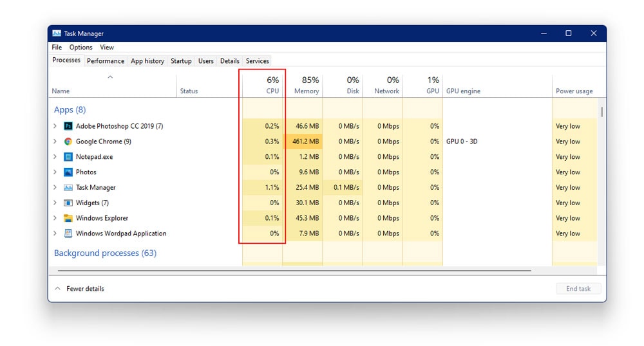Switch to the Users tab
The image size is (644, 346).
206,60
